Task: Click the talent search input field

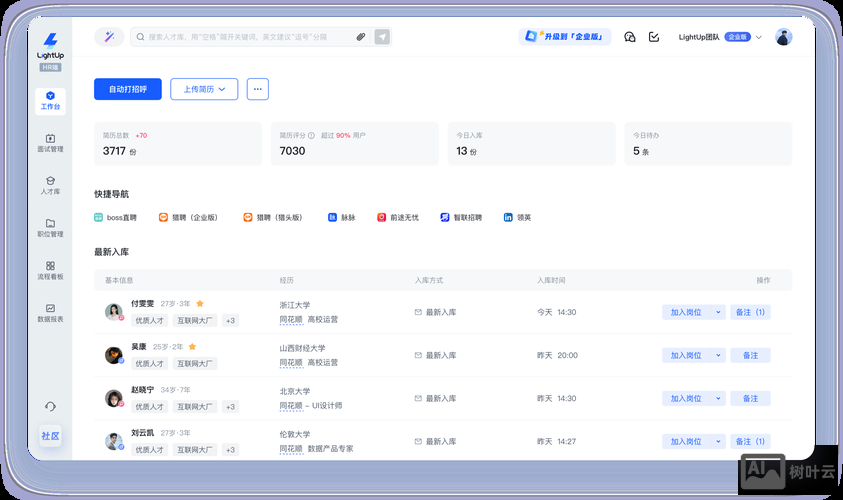Action: click(245, 37)
